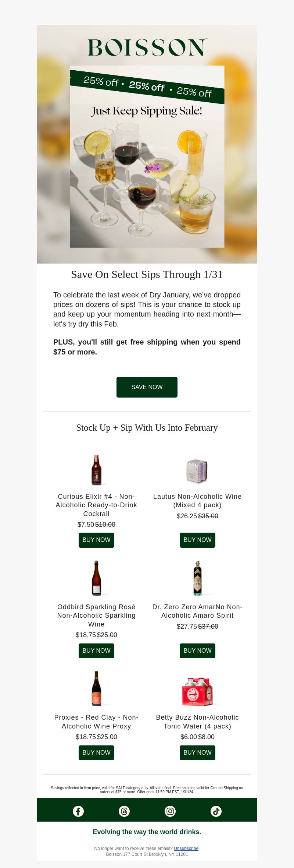The height and width of the screenshot is (868, 294).
Task: Open the Facebook icon in footer
Action: coord(78,811)
